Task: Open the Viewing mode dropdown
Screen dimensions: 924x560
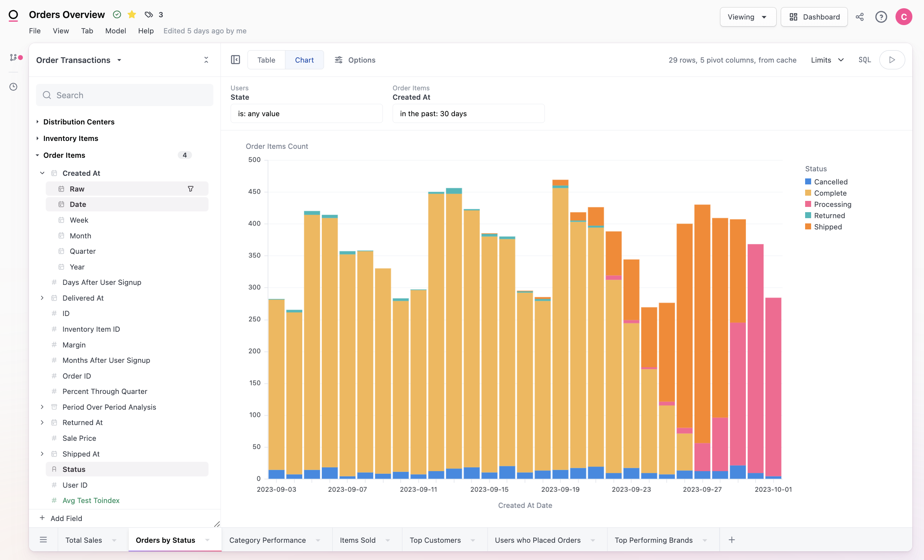Action: click(x=747, y=17)
